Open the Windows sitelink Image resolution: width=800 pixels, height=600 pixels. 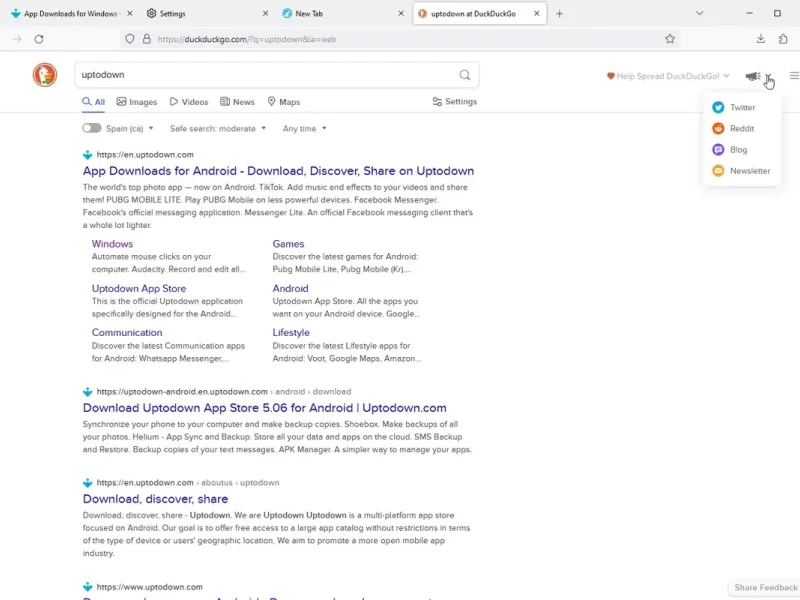pos(112,244)
